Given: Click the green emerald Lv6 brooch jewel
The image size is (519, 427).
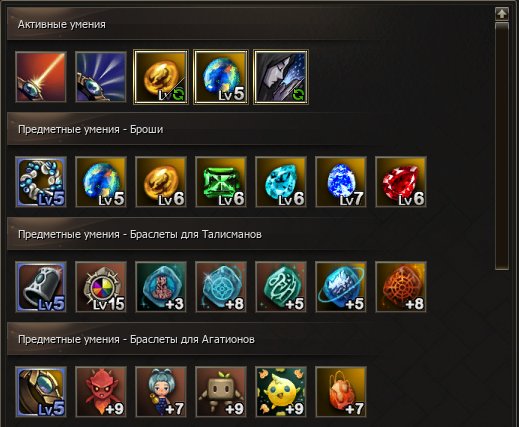Looking at the screenshot, I should 221,182.
